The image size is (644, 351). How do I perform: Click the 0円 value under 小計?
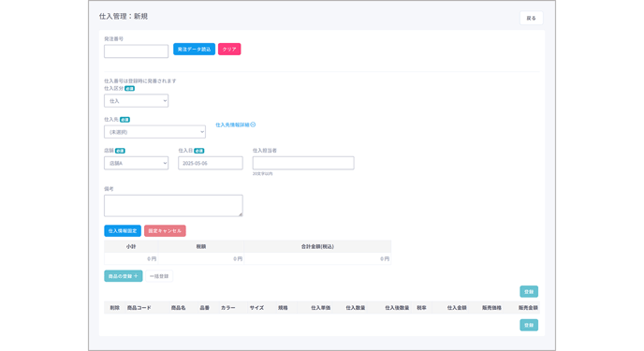click(152, 259)
